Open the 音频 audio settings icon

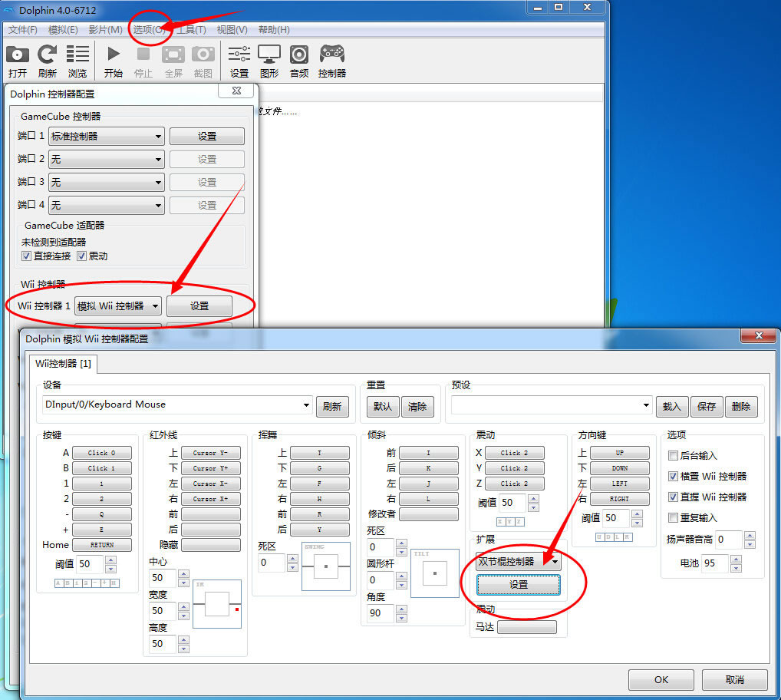pos(299,61)
